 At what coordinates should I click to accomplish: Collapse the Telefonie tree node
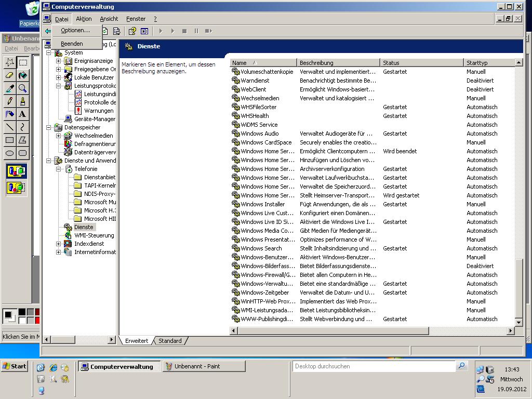click(x=58, y=169)
